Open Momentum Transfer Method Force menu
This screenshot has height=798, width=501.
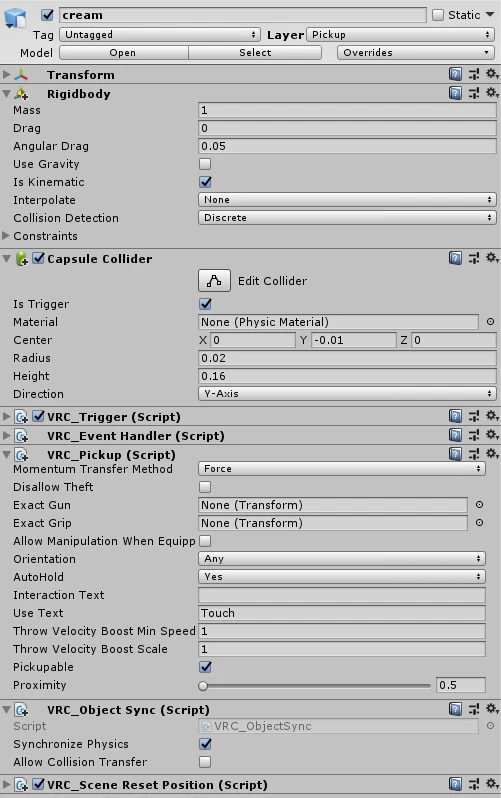342,469
